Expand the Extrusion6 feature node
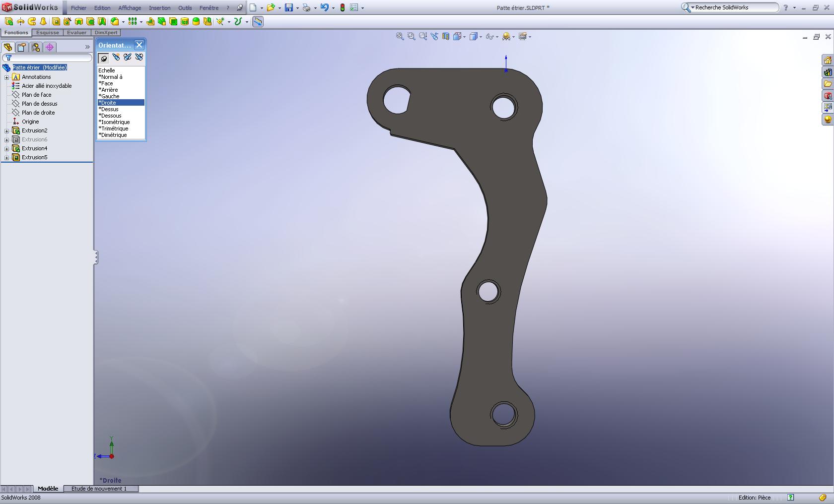The height and width of the screenshot is (504, 834). point(6,139)
